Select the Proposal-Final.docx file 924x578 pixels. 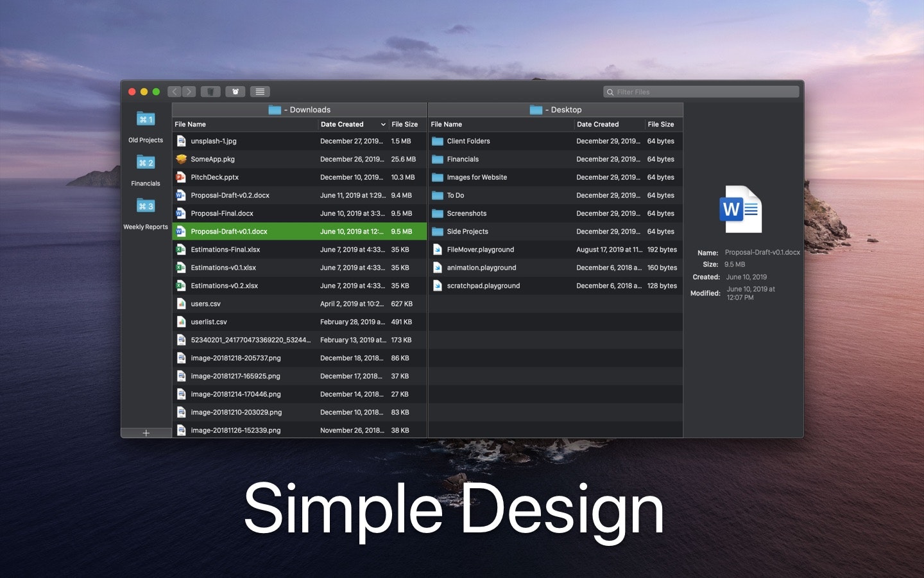point(221,213)
